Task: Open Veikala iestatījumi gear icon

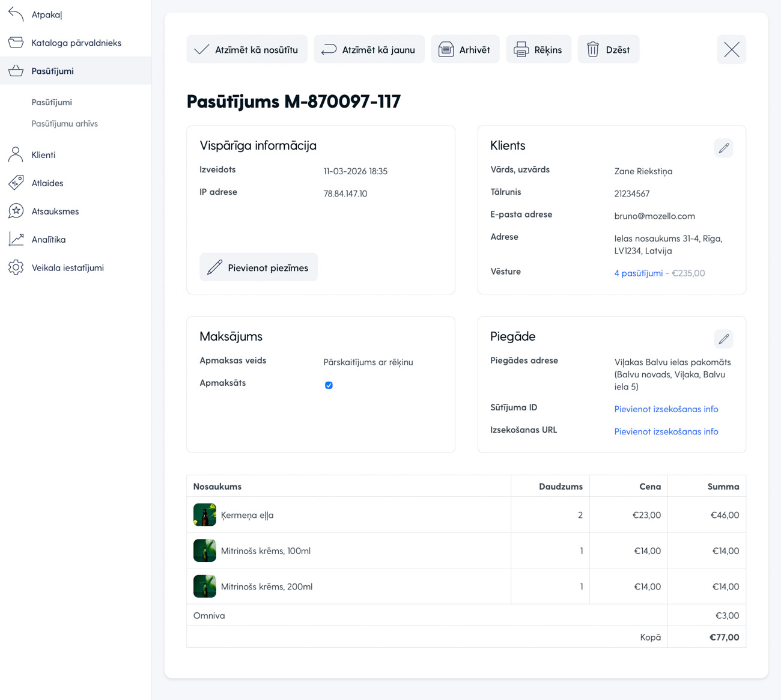Action: [16, 267]
